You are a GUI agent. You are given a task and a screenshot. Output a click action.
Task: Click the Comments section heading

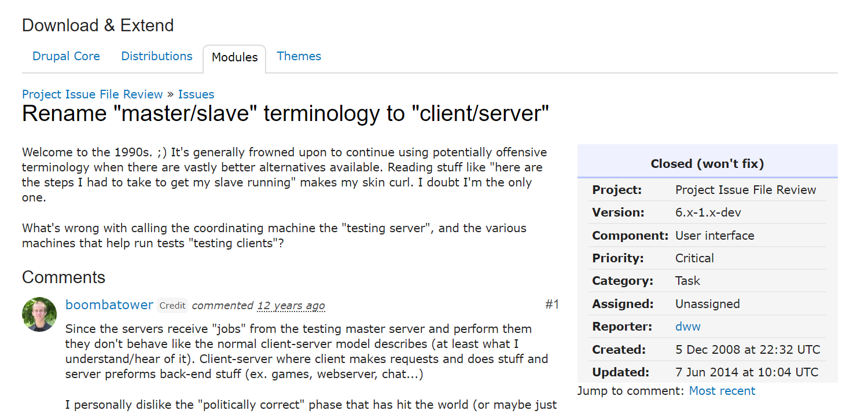click(x=64, y=277)
